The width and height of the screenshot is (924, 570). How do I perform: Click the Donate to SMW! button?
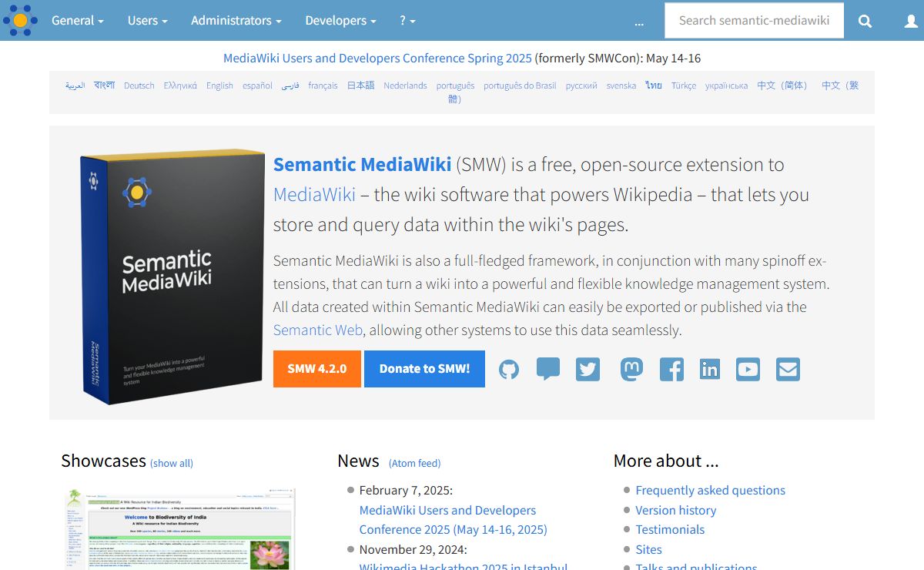tap(424, 368)
